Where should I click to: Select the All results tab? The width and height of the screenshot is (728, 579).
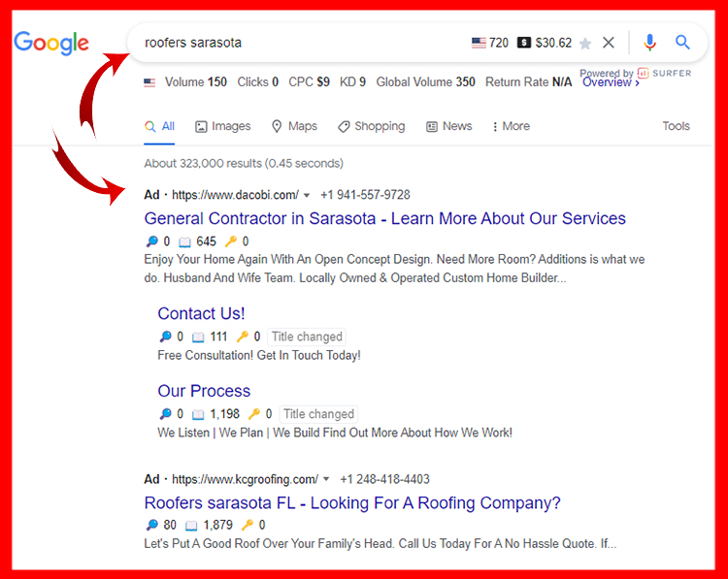click(x=159, y=126)
